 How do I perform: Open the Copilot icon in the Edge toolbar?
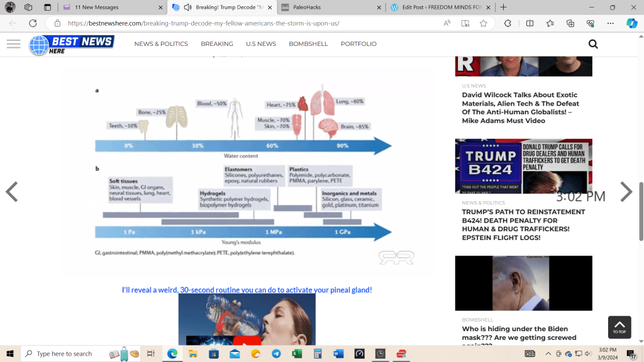[631, 23]
